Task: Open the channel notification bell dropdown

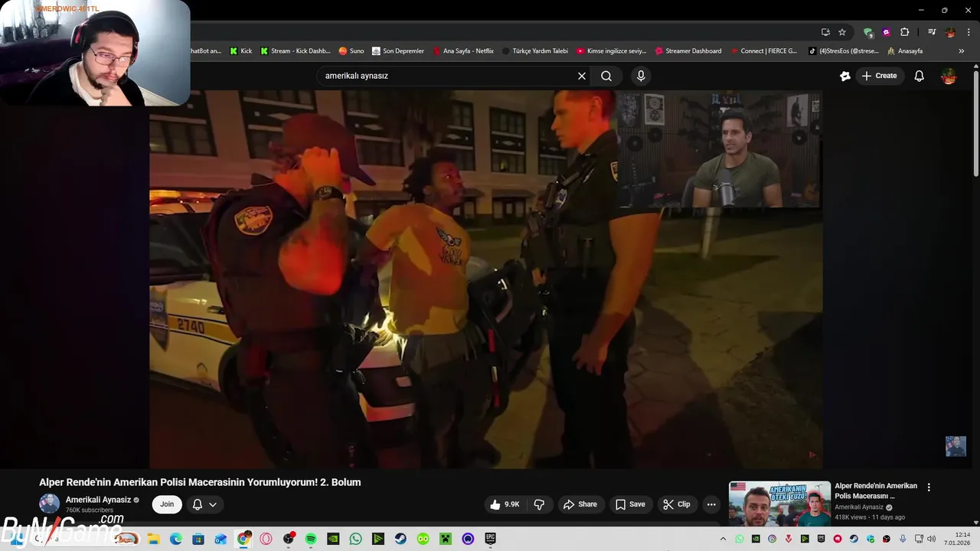Action: [x=204, y=504]
